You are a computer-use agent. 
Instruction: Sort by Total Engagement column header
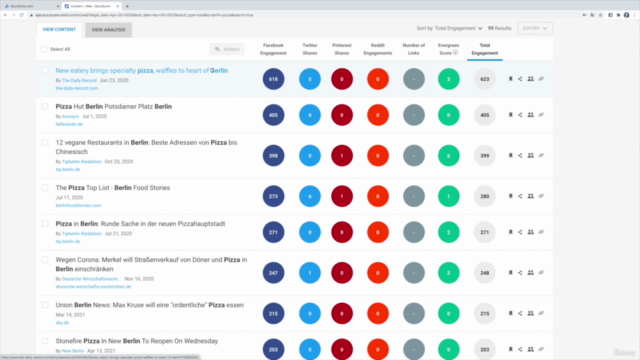pyautogui.click(x=484, y=49)
